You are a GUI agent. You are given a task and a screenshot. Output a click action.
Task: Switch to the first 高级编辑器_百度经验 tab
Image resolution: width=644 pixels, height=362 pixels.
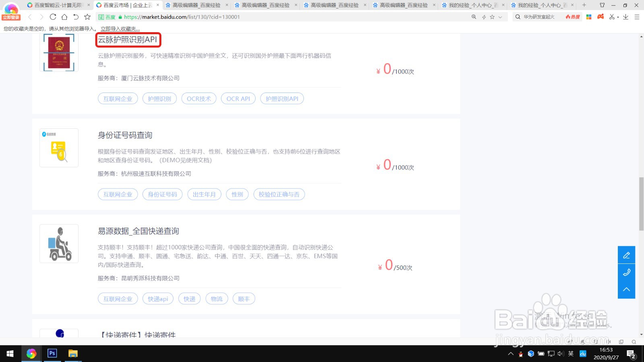point(196,5)
